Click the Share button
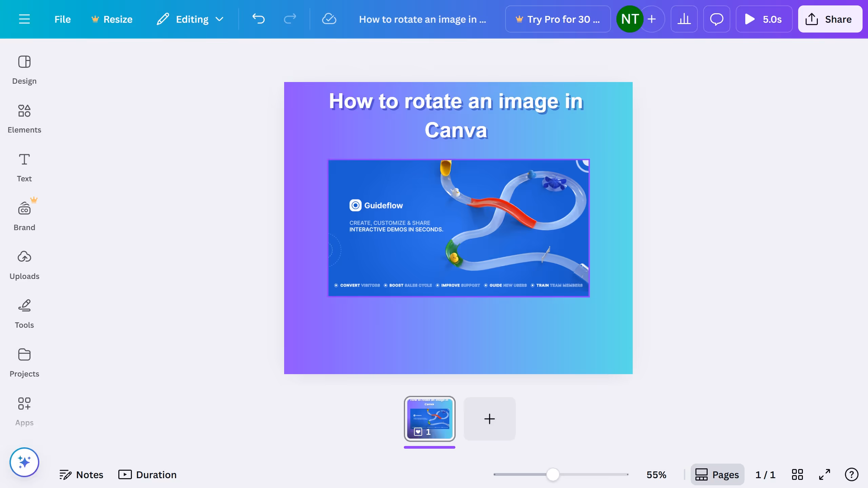This screenshot has height=488, width=868. click(830, 19)
